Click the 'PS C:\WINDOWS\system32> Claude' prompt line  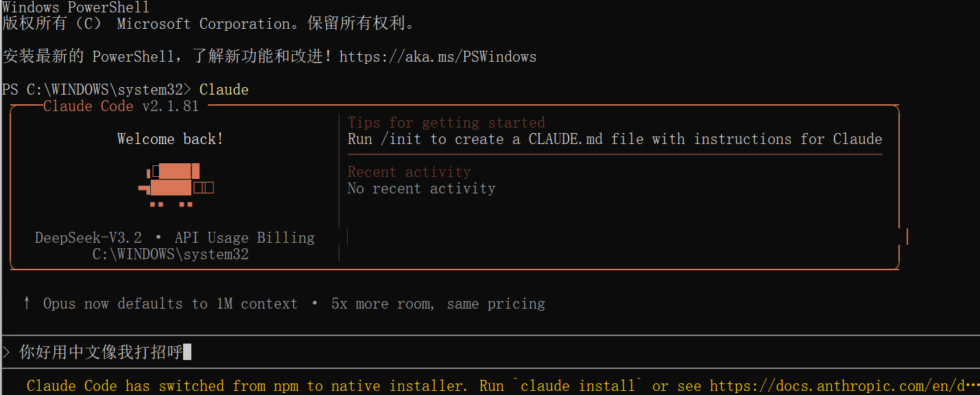pyautogui.click(x=126, y=90)
